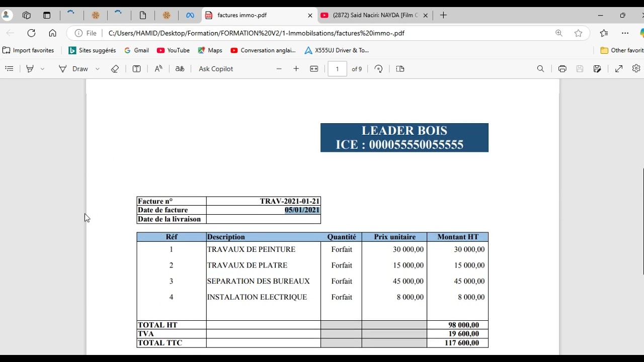
Task: Select the Highlight tool in PDF toolbar
Action: [x=30, y=69]
